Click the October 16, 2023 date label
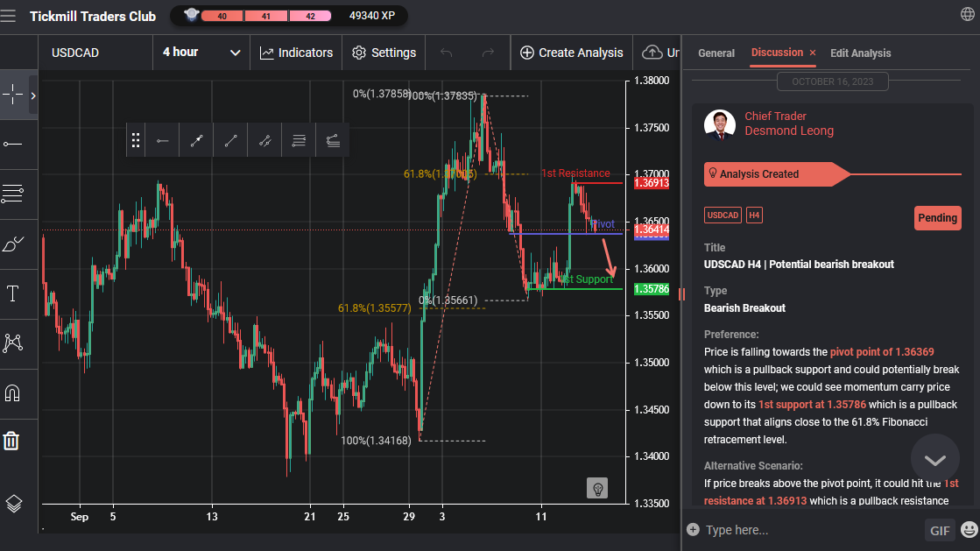The image size is (980, 551). pyautogui.click(x=833, y=81)
